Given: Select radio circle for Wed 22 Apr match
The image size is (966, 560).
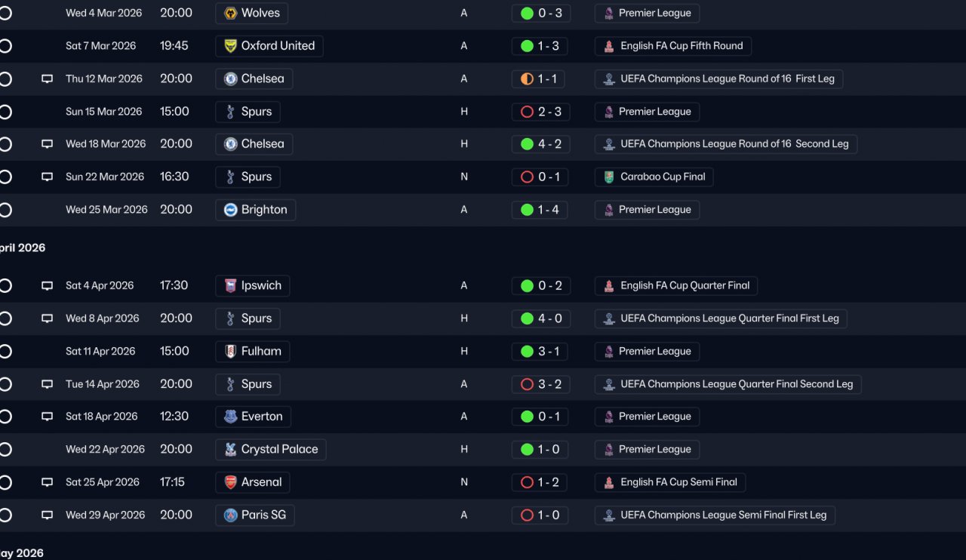Looking at the screenshot, I should pos(5,449).
